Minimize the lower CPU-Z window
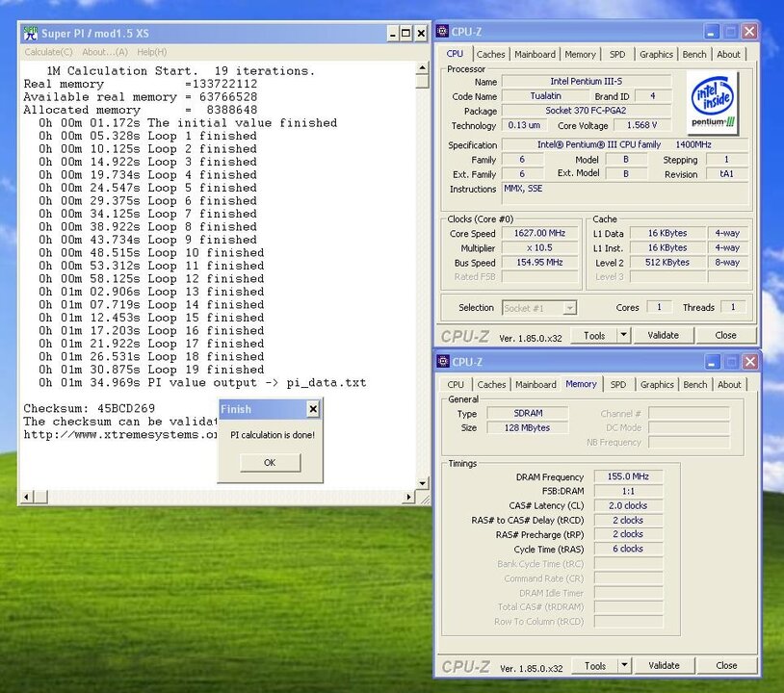The image size is (784, 693). point(712,362)
